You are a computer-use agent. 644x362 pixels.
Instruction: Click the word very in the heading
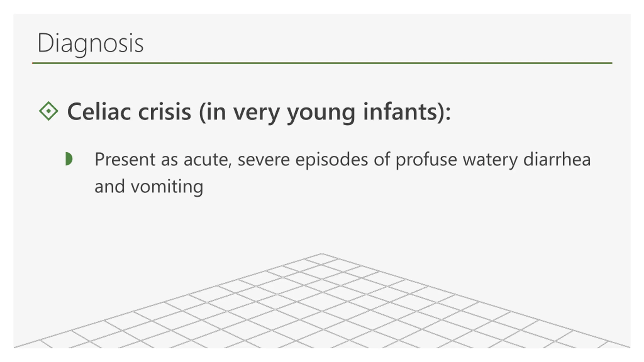(257, 114)
